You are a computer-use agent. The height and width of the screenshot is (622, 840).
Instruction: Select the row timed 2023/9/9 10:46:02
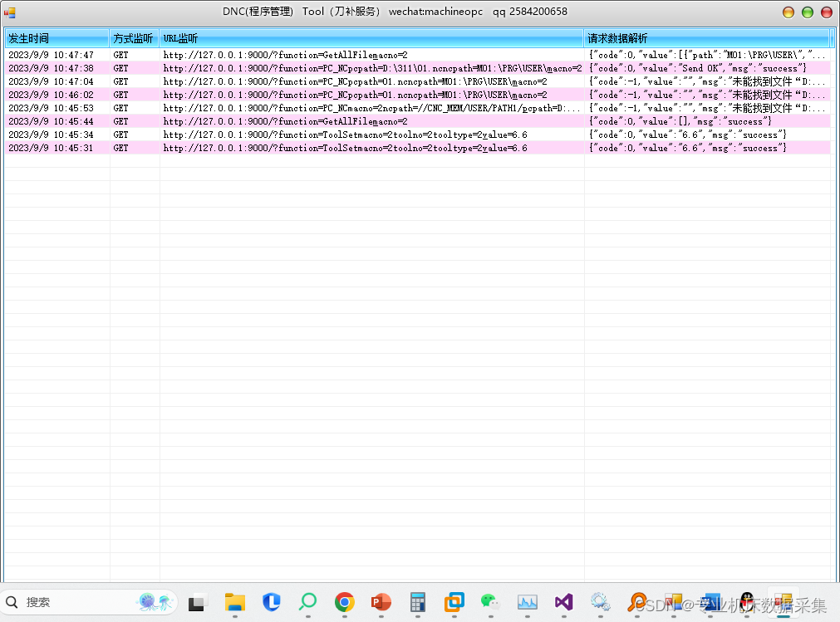coord(418,95)
